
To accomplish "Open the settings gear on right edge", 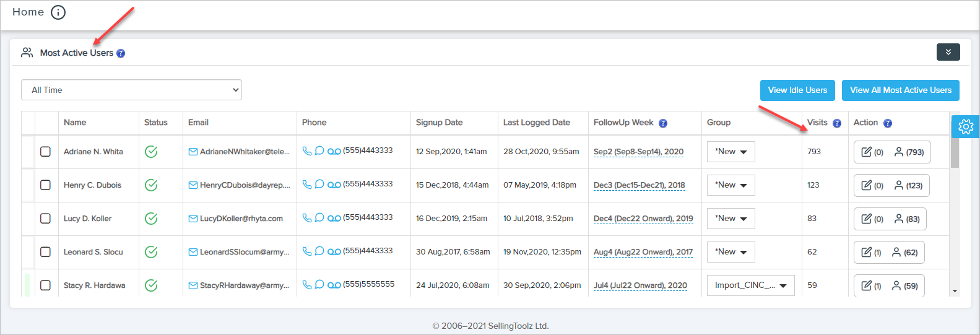I will pyautogui.click(x=965, y=126).
